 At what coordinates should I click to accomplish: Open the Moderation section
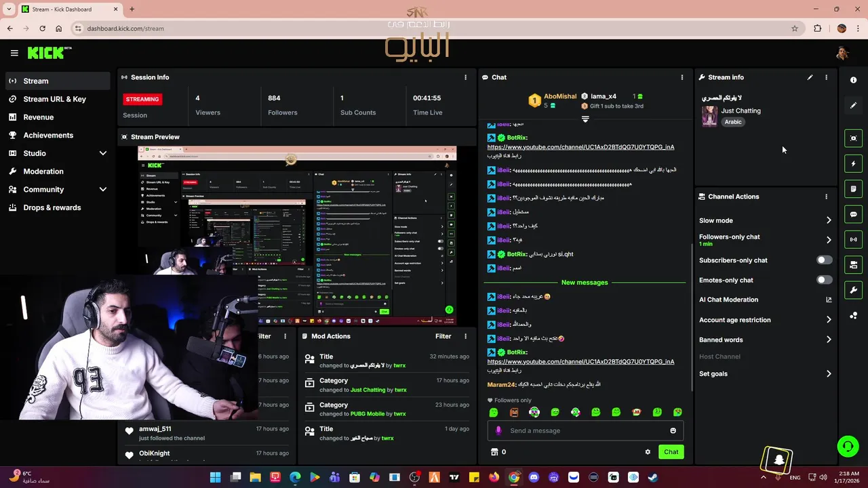[57, 171]
